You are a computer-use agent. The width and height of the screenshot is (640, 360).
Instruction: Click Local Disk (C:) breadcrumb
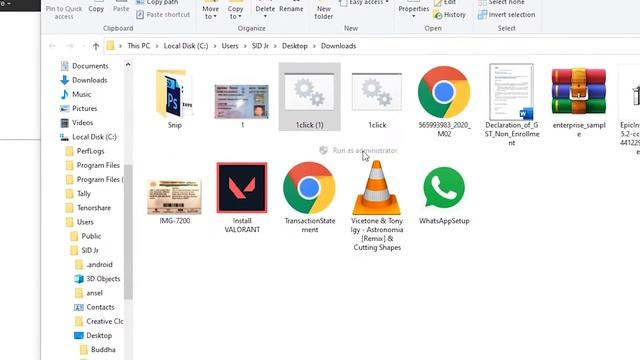(x=186, y=46)
